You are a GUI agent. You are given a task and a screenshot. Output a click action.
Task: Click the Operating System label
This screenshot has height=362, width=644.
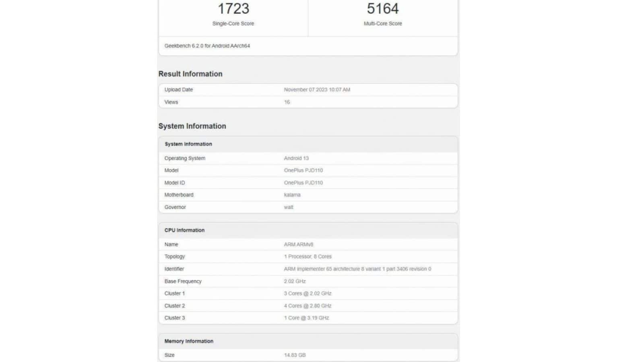tap(185, 158)
